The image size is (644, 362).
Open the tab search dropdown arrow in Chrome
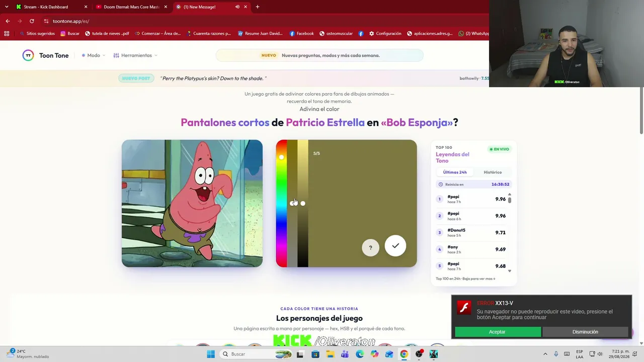point(7,7)
